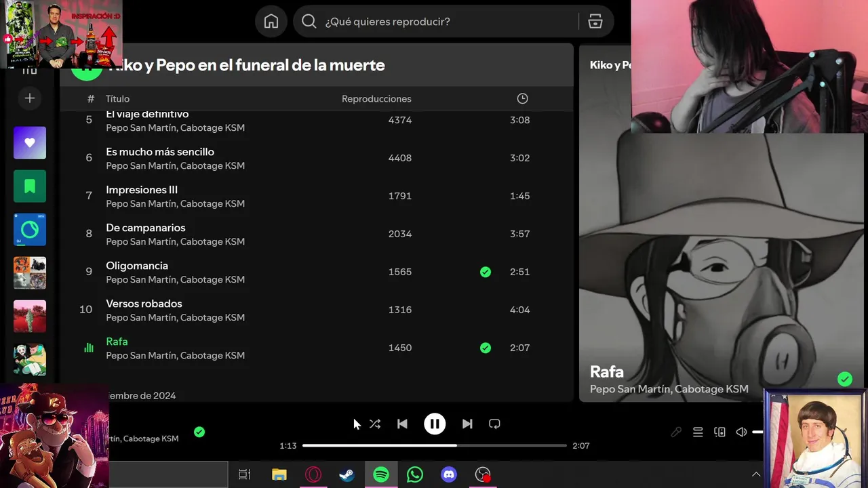Click the equalizer icon beside Rafa

89,348
